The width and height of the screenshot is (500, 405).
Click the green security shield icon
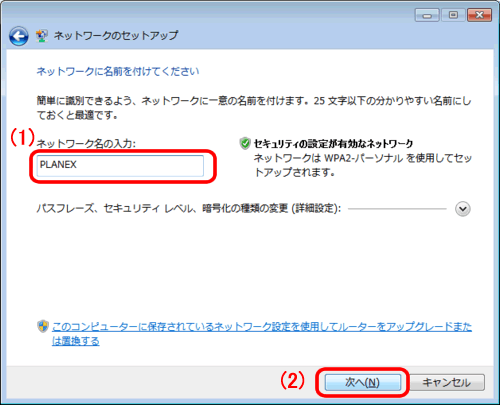click(245, 143)
